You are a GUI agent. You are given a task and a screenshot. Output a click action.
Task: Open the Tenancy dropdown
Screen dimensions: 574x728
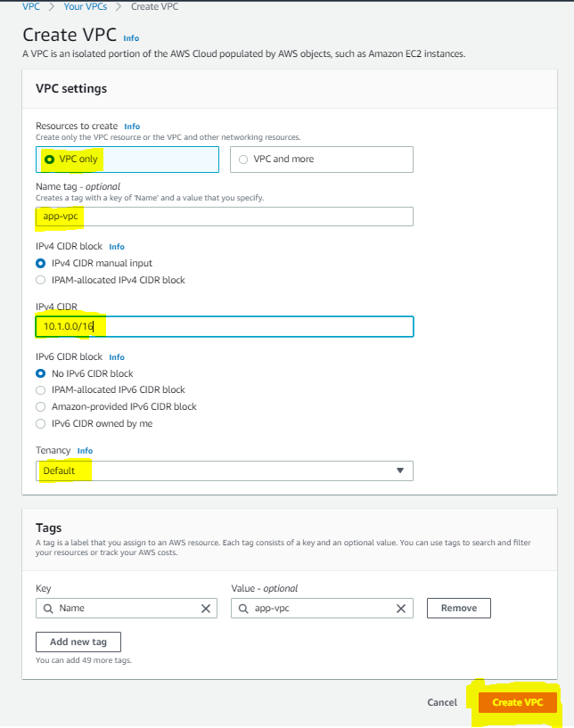[x=224, y=470]
